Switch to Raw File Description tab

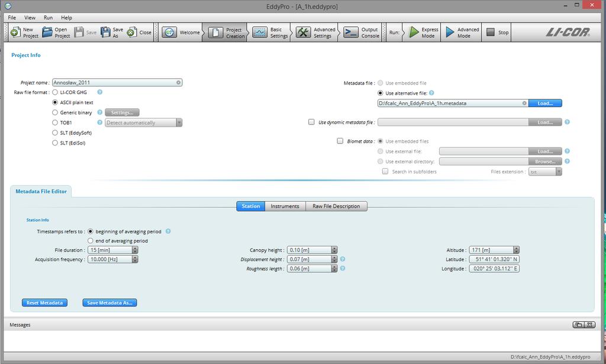click(336, 206)
